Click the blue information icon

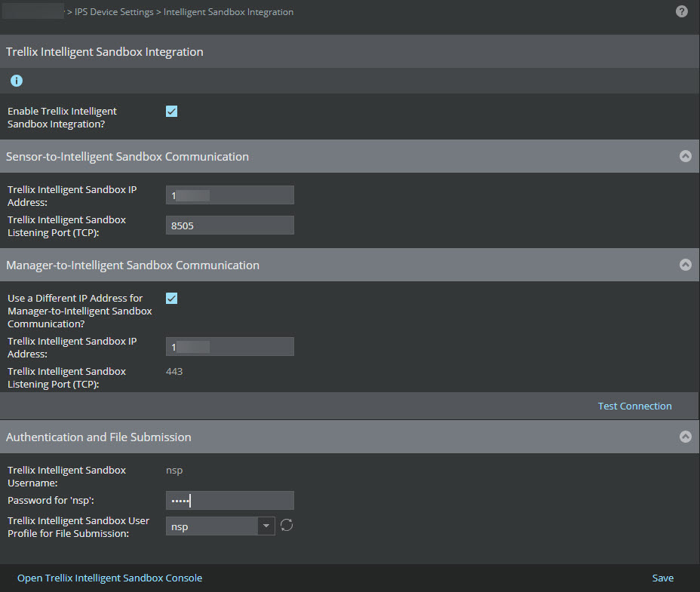(17, 81)
